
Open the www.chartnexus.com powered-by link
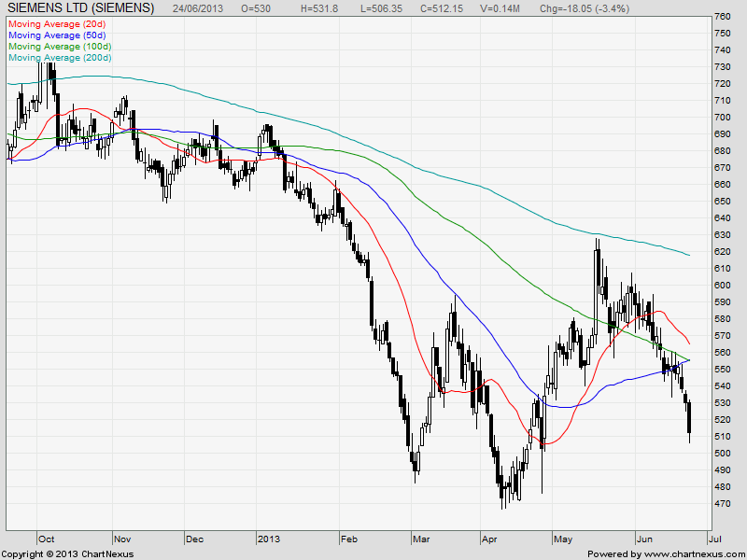pos(693,554)
